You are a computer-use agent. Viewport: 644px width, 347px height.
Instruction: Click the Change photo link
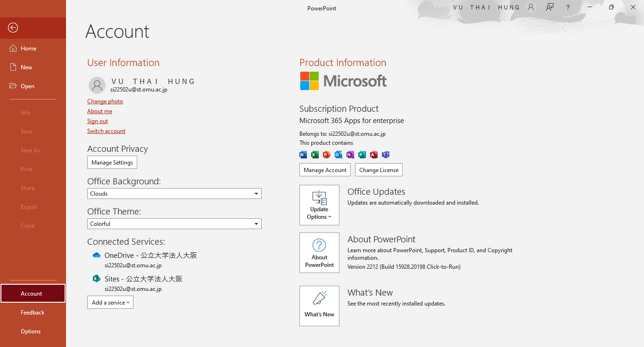coord(105,101)
